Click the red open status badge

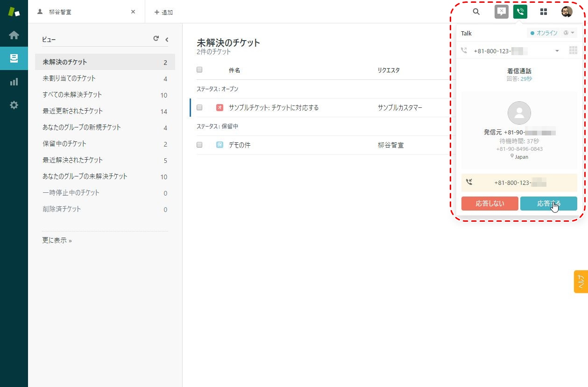coord(220,107)
